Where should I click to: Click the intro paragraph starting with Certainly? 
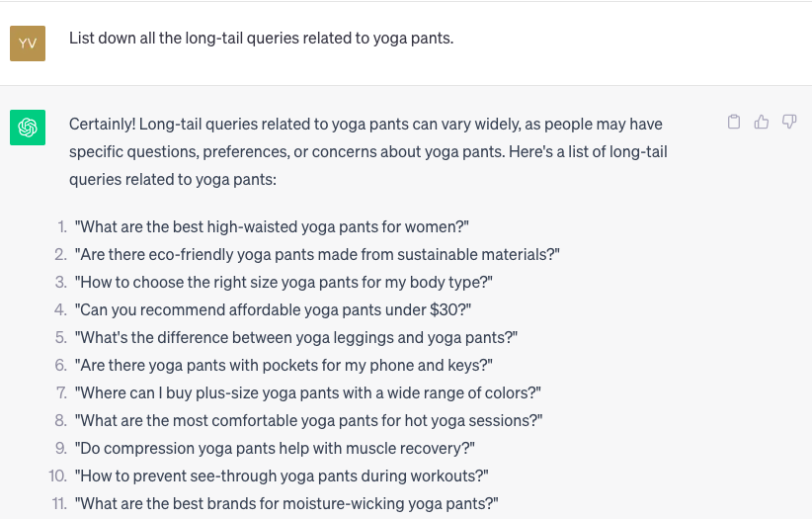click(x=368, y=152)
